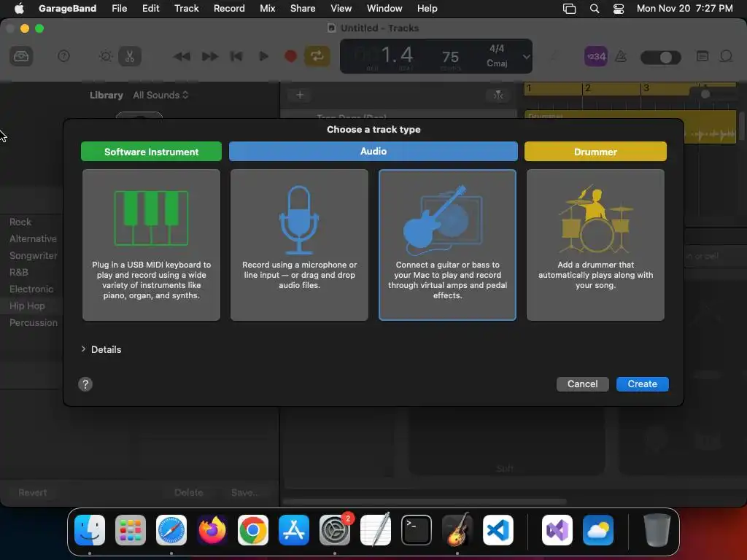Image resolution: width=747 pixels, height=560 pixels.
Task: Select Alternative in the library list
Action: click(33, 238)
